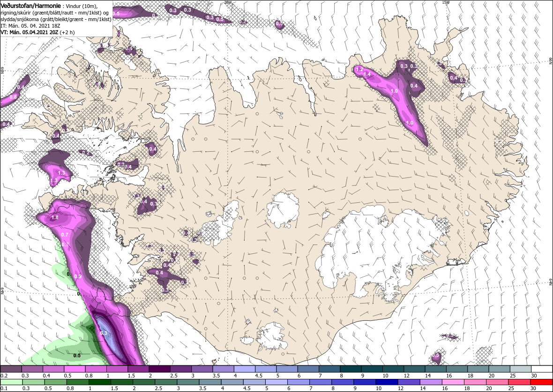Screen dimensions: 553x392
Task: Click the pale green 0.1 swatch, lower legend
Action: 12,382
